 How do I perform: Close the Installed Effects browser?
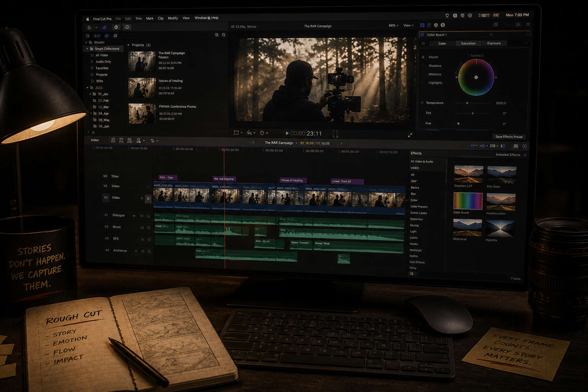tap(525, 155)
